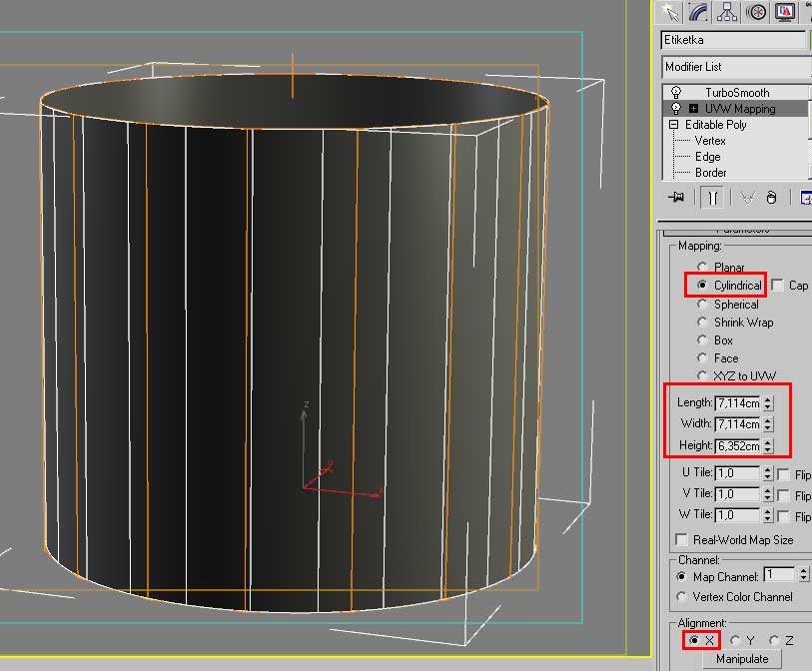Increase Height with spinner up arrow
The height and width of the screenshot is (671, 812).
768,441
